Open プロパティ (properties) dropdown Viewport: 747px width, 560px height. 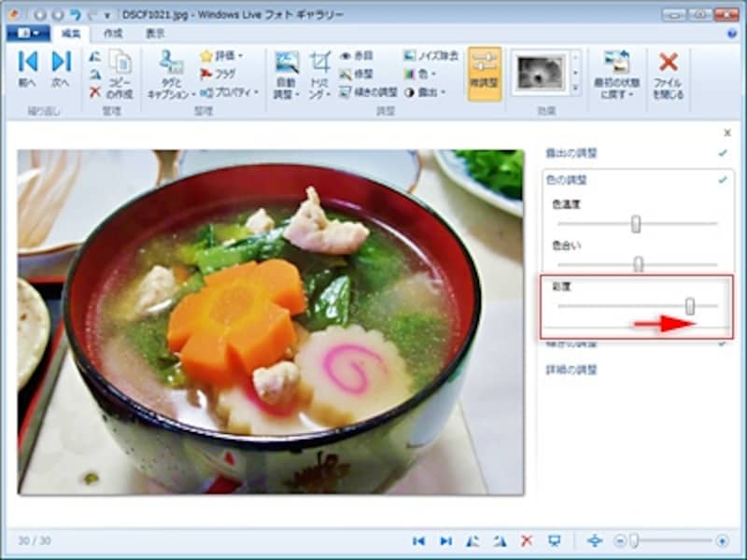click(229, 91)
